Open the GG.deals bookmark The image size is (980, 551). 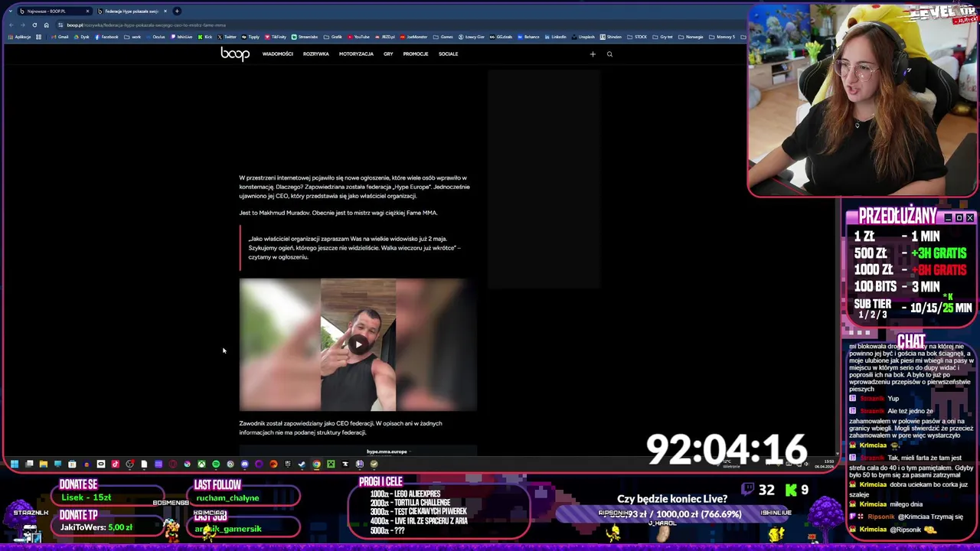[501, 37]
